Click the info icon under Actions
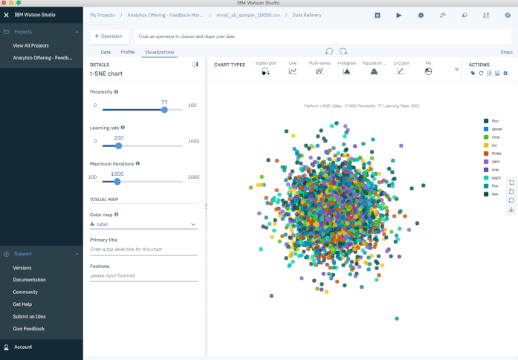 pyautogui.click(x=505, y=73)
